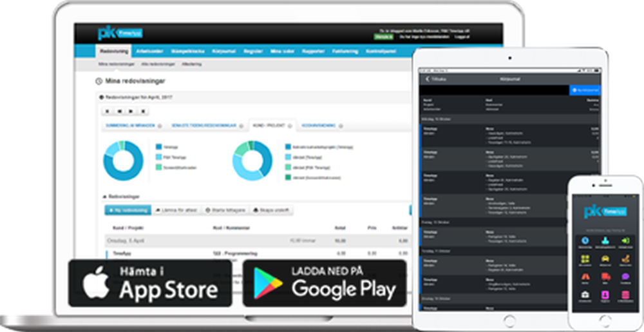
Task: Click the Onsdag 5 April date row
Action: (x=258, y=240)
